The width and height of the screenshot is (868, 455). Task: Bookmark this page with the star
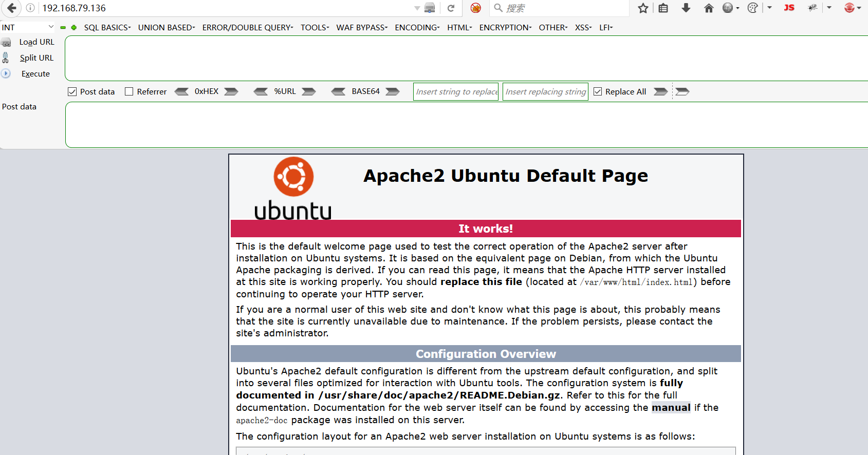643,8
